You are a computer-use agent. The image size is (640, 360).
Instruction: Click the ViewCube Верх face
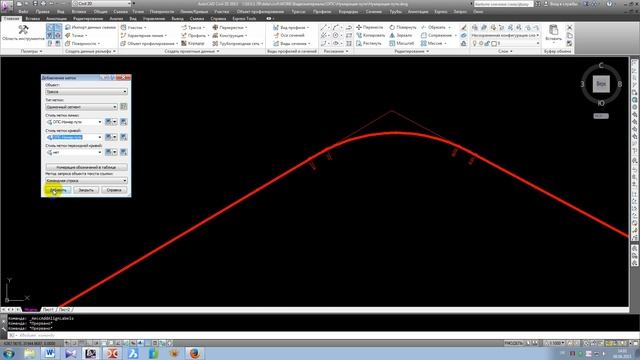601,84
